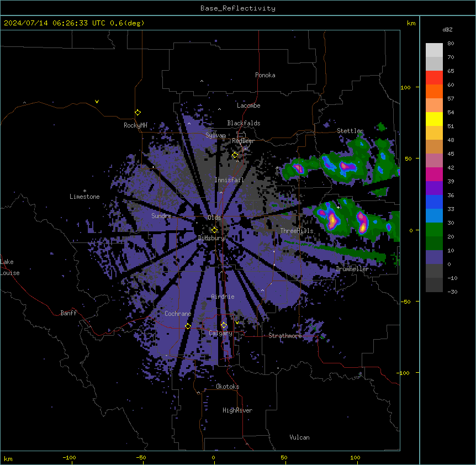
Task: Click the yellow diamond marker below RedDeer
Action: point(235,155)
